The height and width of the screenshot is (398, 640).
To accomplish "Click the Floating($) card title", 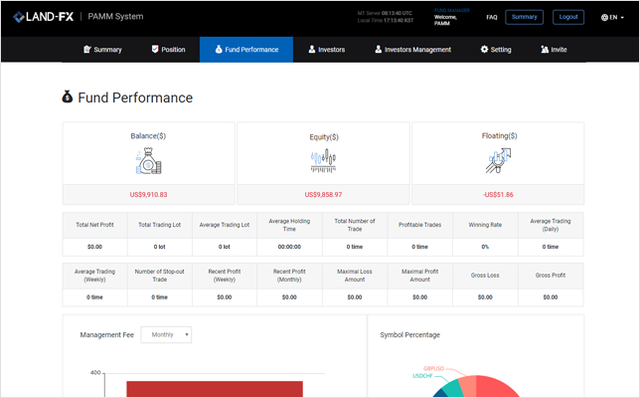I will point(499,136).
